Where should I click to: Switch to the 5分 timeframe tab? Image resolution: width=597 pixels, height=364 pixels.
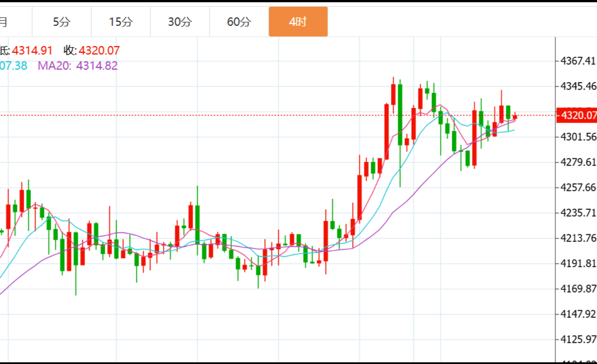(62, 22)
